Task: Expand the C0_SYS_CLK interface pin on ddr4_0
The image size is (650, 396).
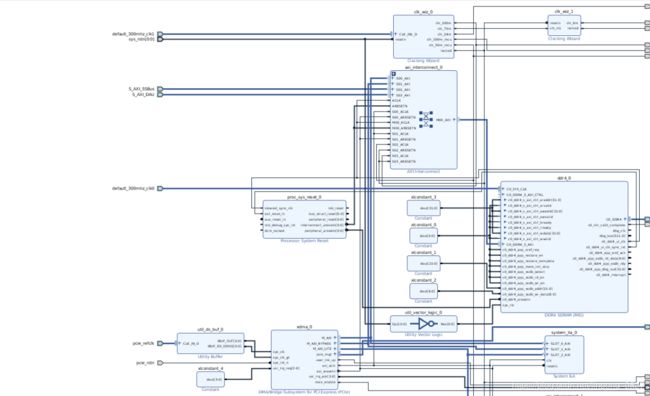Action: point(503,189)
